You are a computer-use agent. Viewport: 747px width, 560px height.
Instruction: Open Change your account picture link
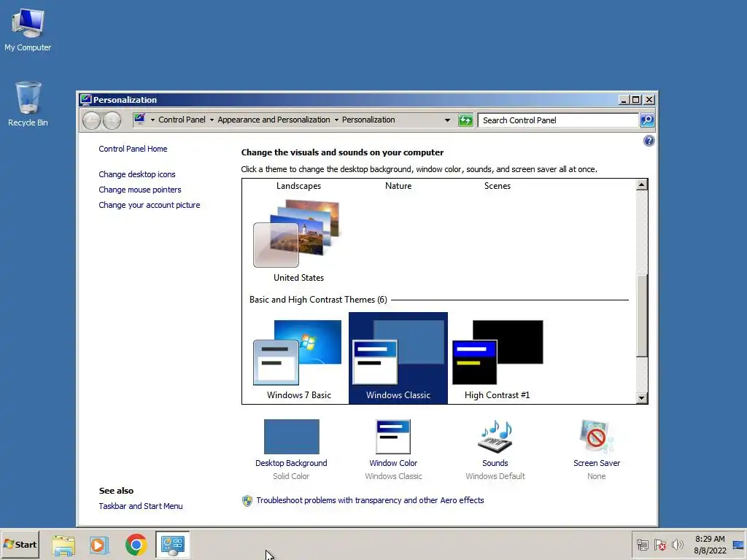coord(149,205)
